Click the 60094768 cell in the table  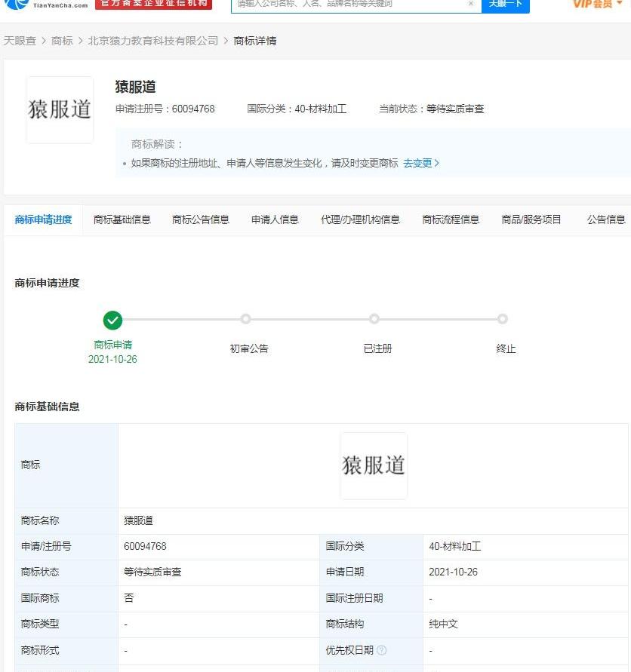click(x=219, y=547)
